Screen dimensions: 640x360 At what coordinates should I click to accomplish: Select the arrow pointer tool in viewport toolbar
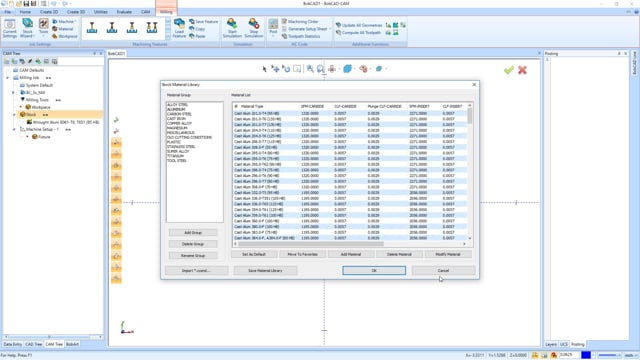(264, 69)
